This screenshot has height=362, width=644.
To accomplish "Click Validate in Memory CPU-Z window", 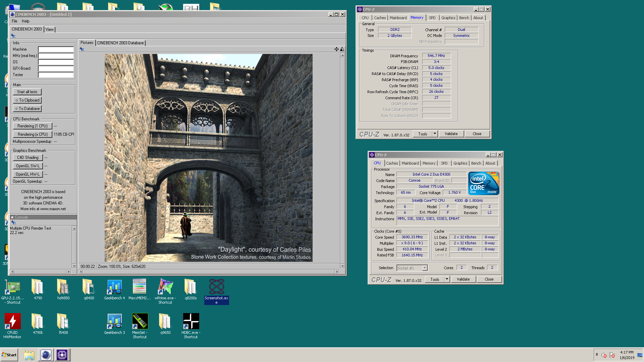I will [x=451, y=134].
